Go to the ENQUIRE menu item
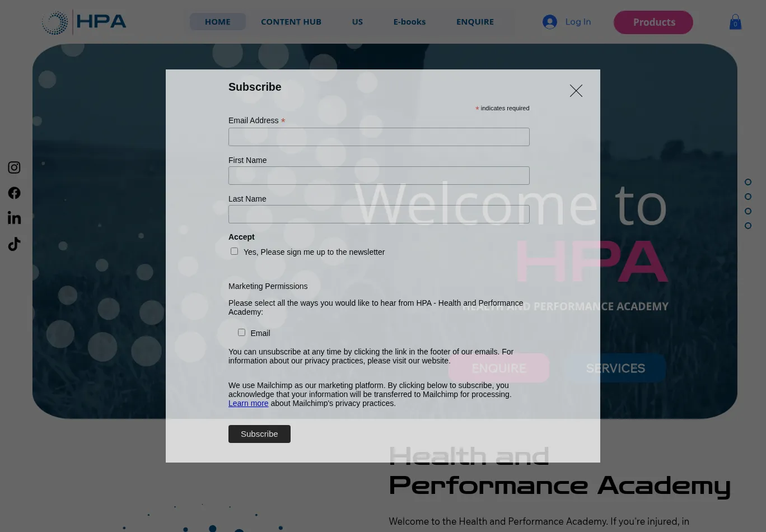Viewport: 766px width, 532px height. coord(474,22)
